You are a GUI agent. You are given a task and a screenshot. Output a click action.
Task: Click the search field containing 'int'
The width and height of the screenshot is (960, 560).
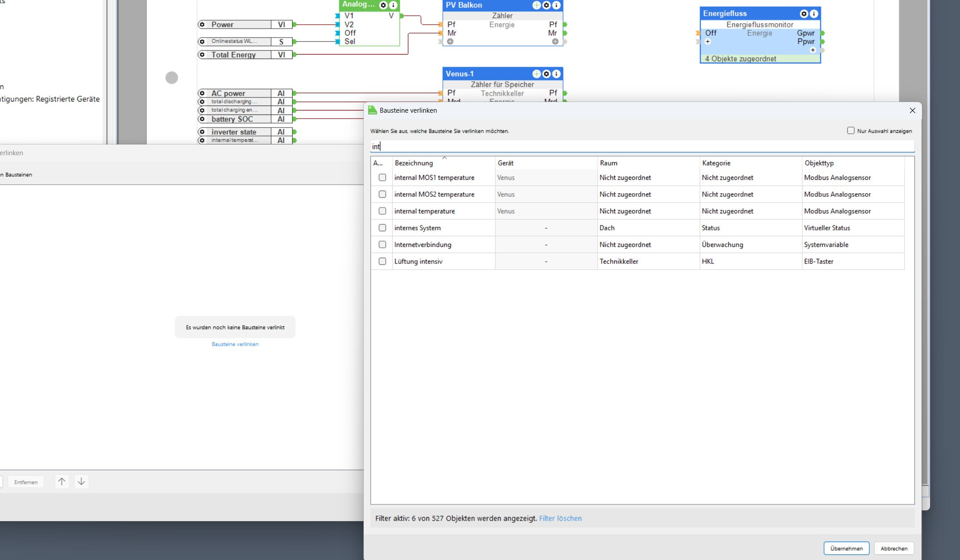[642, 146]
